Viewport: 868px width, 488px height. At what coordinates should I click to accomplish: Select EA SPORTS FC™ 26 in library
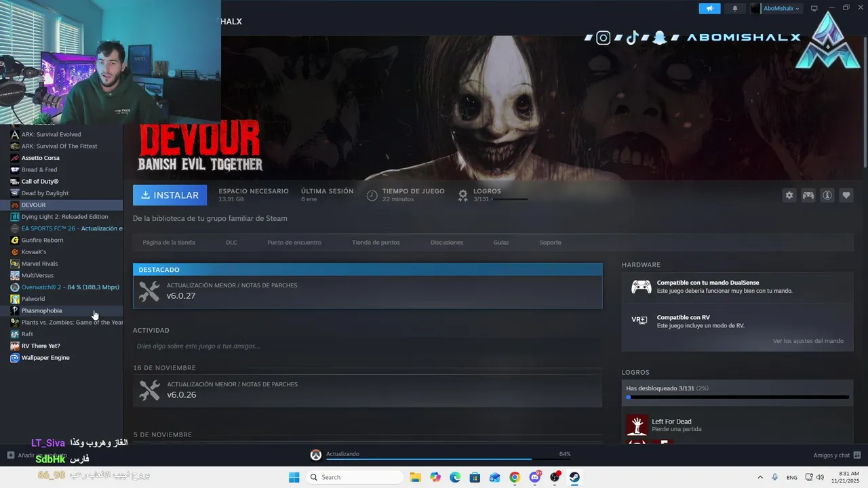[x=66, y=228]
